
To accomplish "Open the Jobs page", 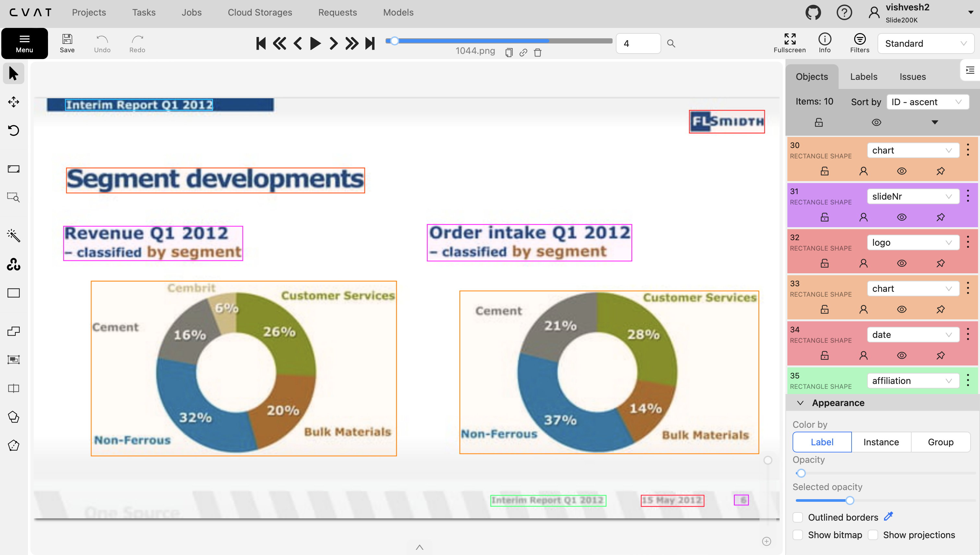I will 192,12.
